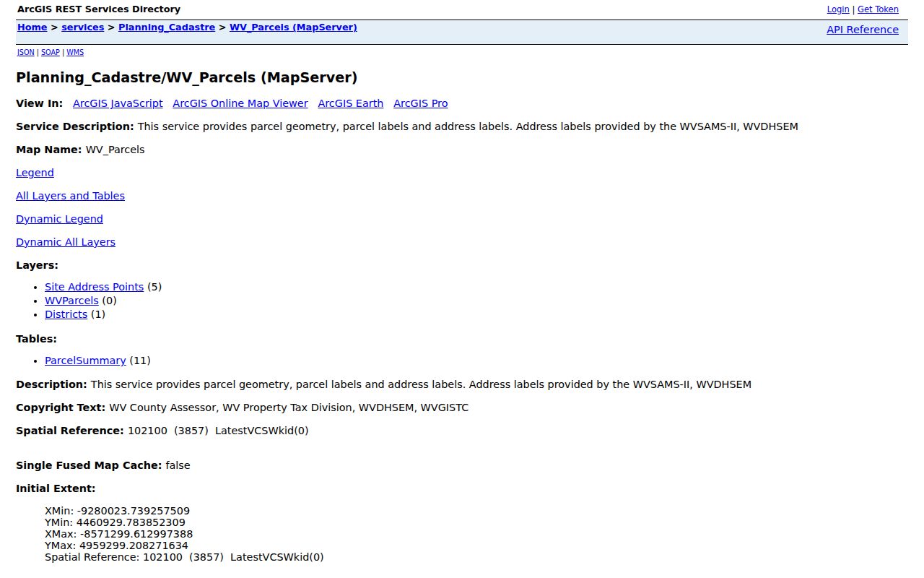Open the Dynamic Legend link
The height and width of the screenshot is (578, 924).
[x=59, y=219]
